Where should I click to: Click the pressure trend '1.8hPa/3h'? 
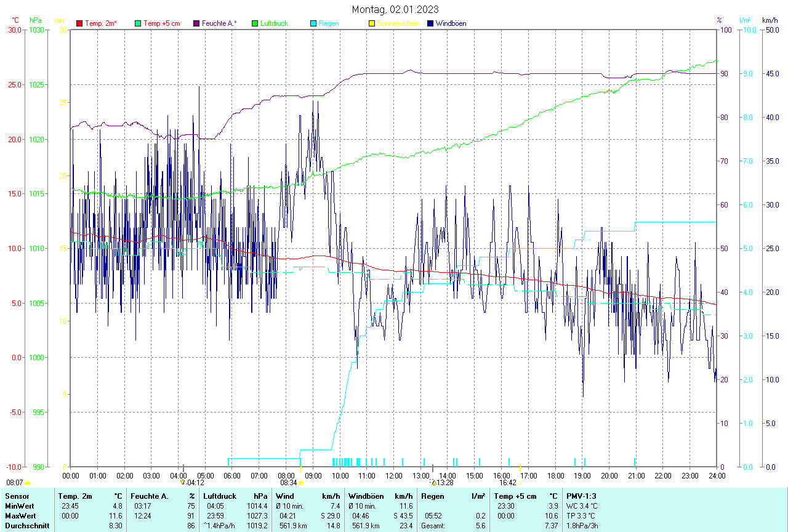pos(583,526)
